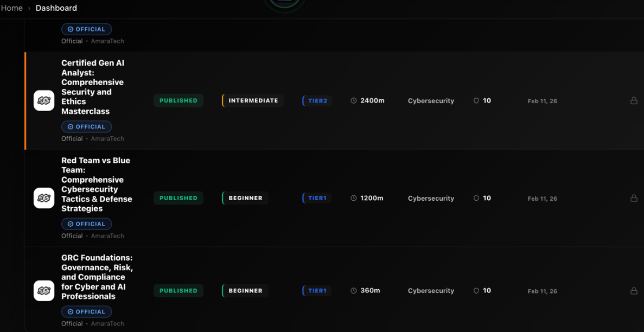Select the GRC Foundations course logo icon
644x332 pixels.
(44, 291)
